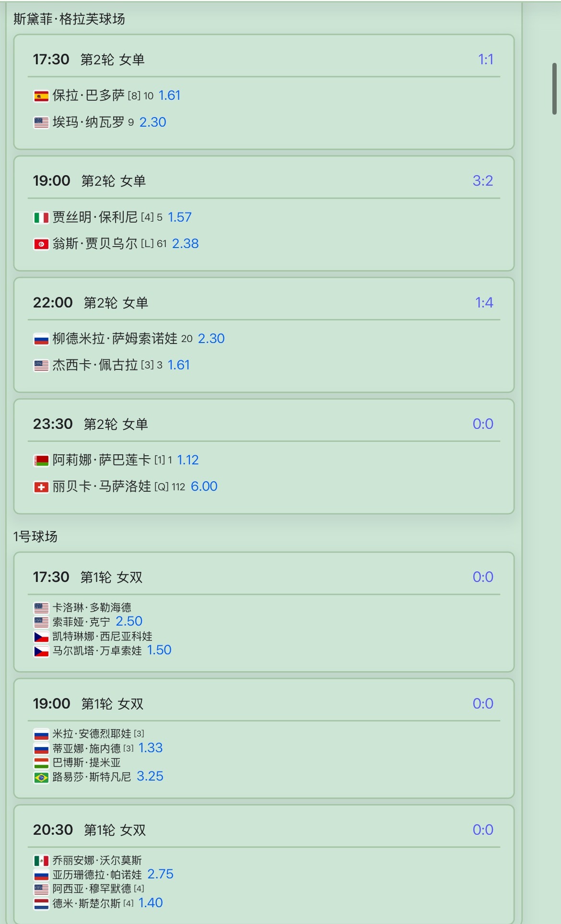This screenshot has height=924, width=561.
Task: Click the Tunisian flag beside 翁斯·贾贝乌尔
Action: (41, 244)
